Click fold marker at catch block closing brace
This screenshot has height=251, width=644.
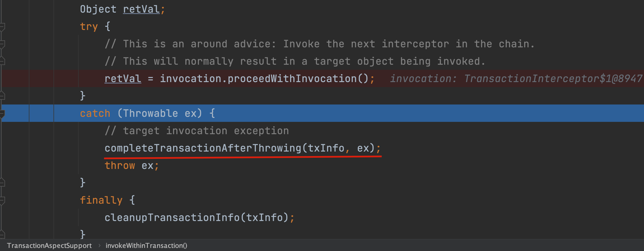(2, 182)
